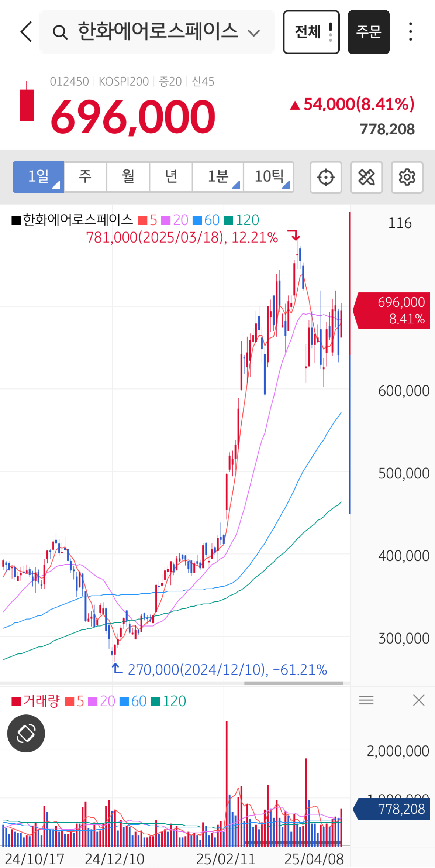Go back with the left arrow icon
435x868 pixels.
[26, 31]
